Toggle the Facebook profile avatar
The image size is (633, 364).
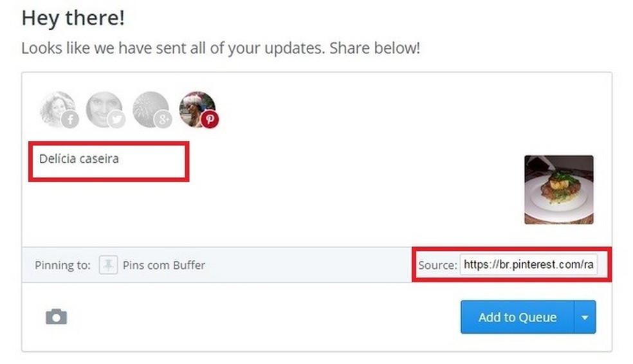tap(57, 107)
